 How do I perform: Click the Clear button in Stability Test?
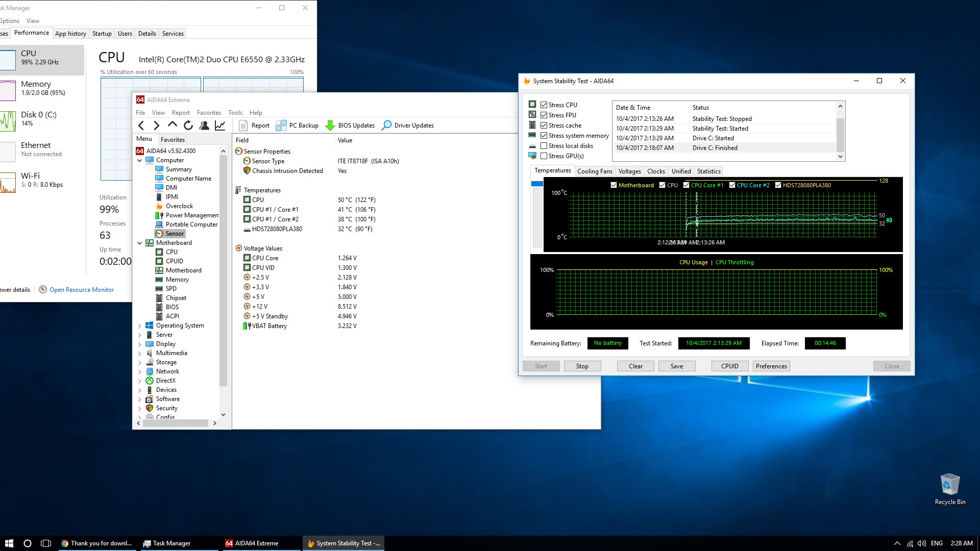(635, 366)
